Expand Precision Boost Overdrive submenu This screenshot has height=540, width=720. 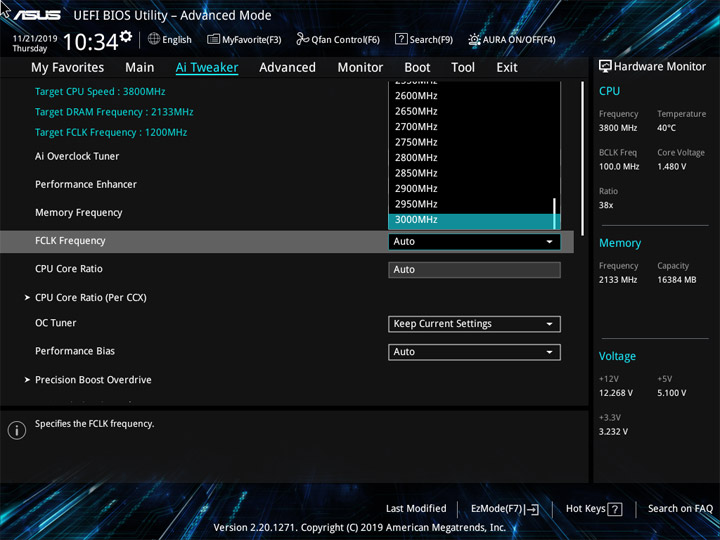tap(93, 380)
